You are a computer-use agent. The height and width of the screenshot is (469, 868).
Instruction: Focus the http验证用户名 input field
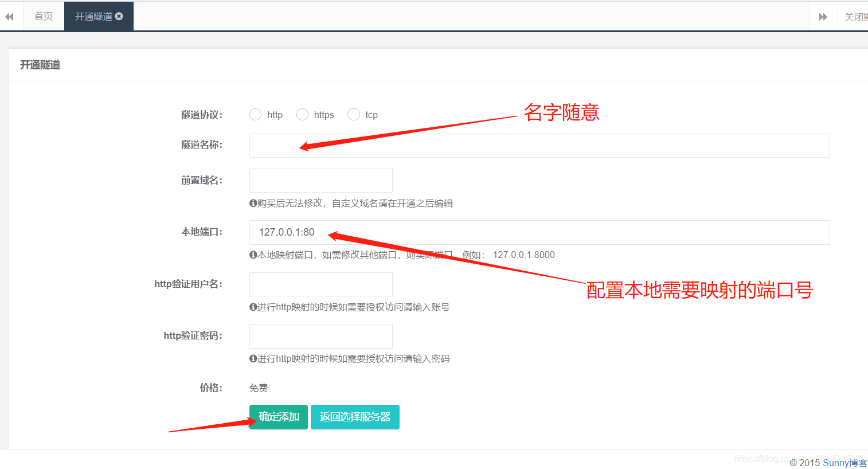321,284
